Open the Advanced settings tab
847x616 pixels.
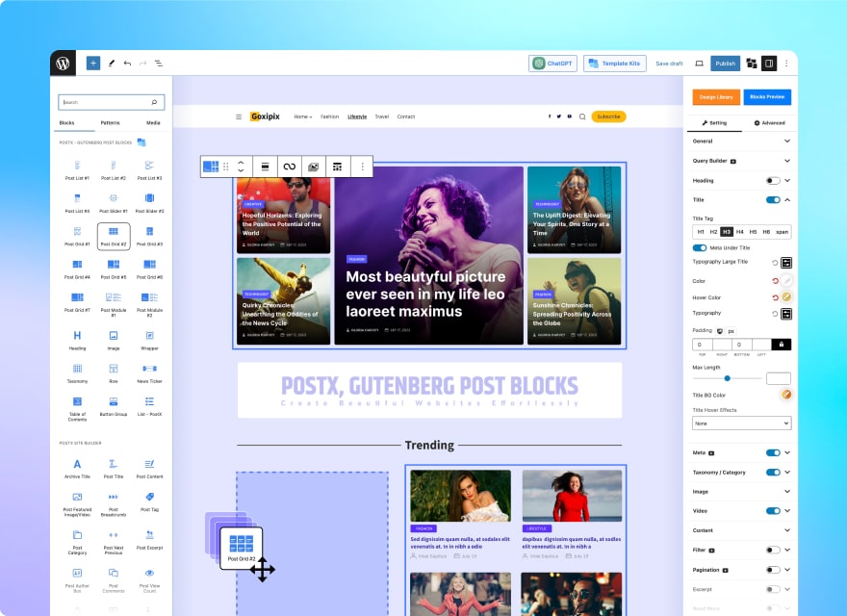[769, 123]
